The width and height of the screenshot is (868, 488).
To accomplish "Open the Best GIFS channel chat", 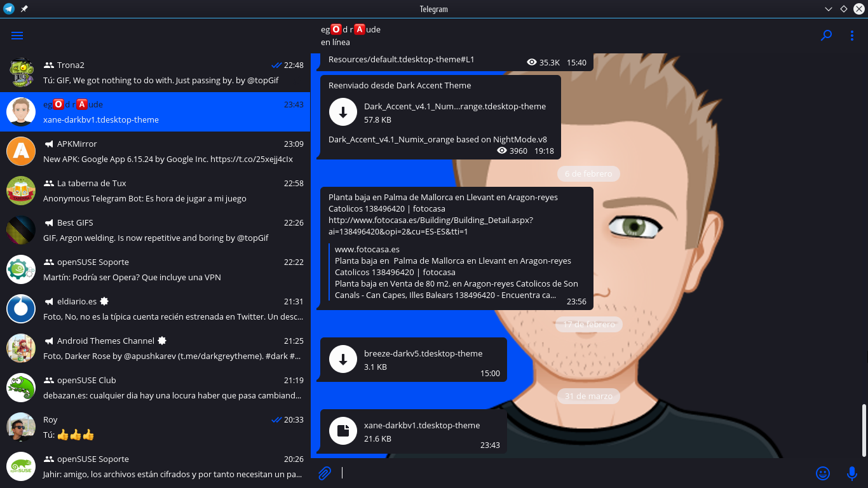I will pos(155,230).
